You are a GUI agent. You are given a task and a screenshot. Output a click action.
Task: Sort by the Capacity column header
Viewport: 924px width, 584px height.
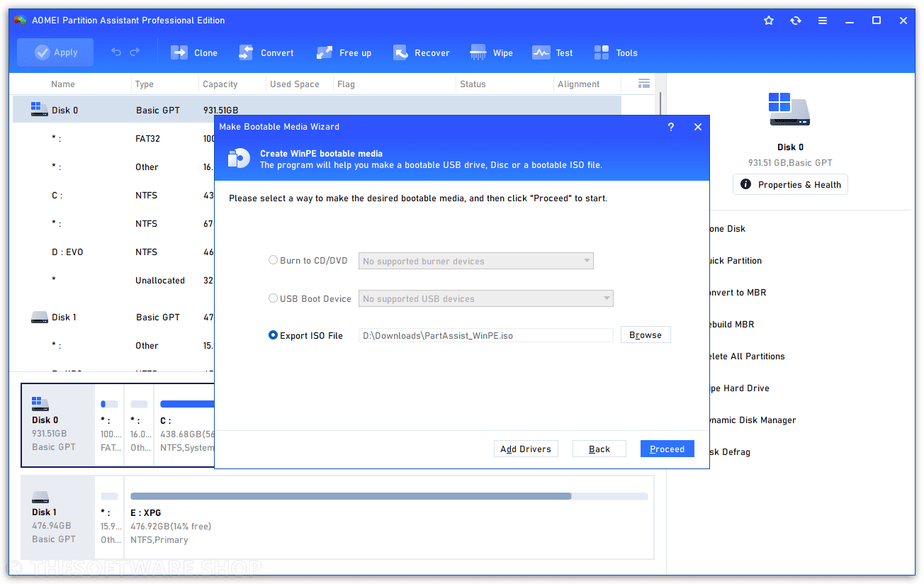pyautogui.click(x=220, y=84)
